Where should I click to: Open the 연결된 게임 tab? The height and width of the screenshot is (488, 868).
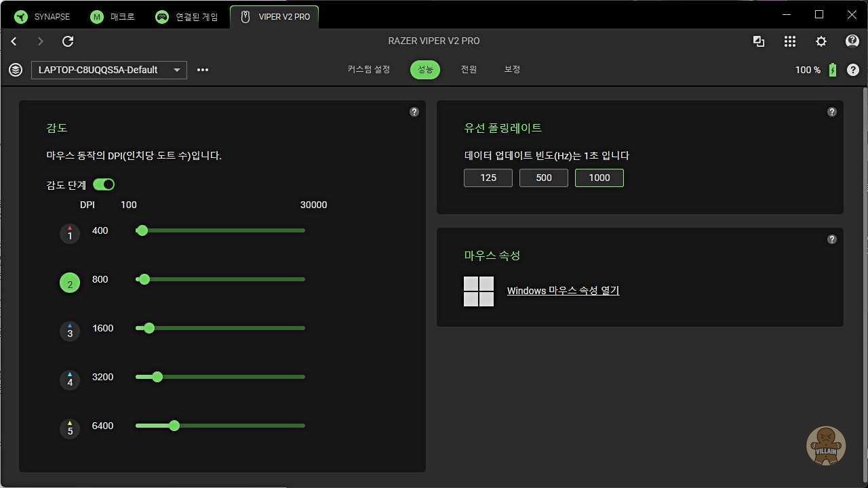[x=186, y=17]
